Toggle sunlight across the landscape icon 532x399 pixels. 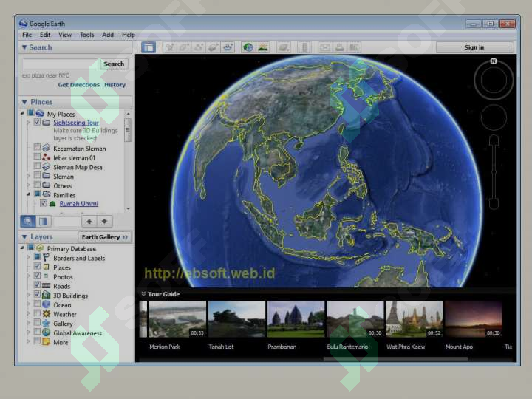tap(263, 47)
